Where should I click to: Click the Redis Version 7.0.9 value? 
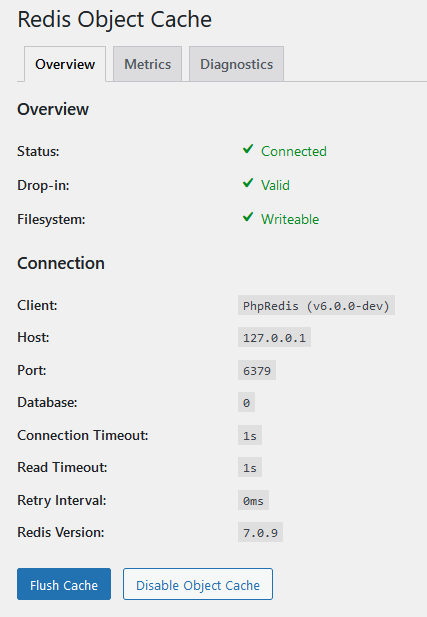[x=261, y=532]
